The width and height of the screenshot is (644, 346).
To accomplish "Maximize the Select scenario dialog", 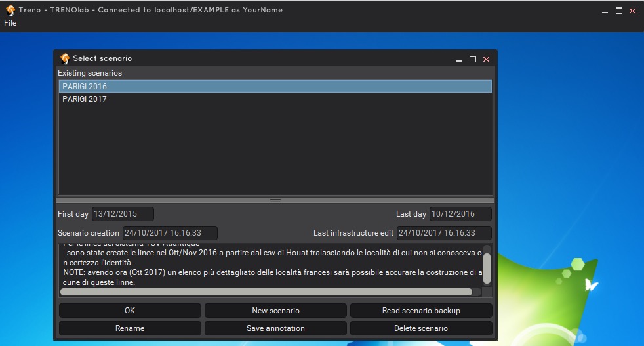I will click(473, 59).
